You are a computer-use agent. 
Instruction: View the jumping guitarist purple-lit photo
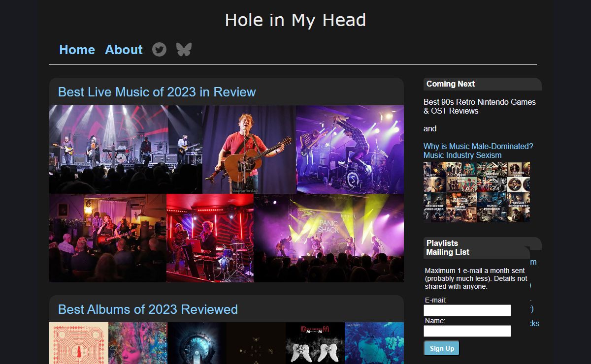coord(350,150)
